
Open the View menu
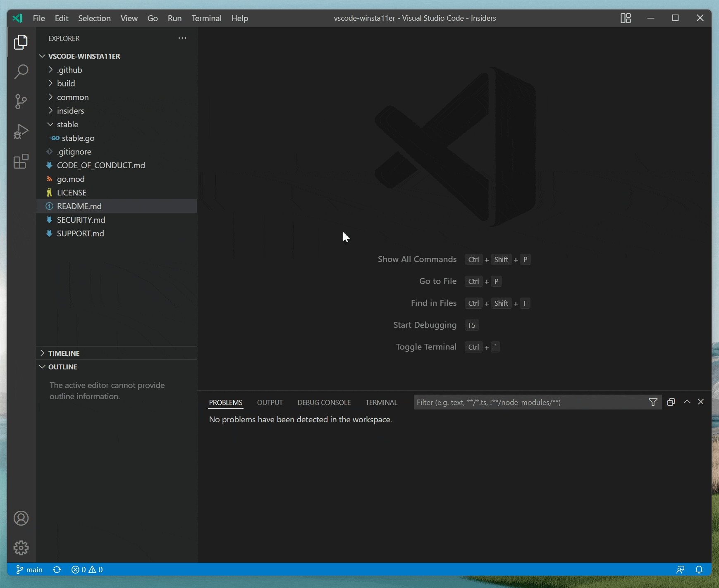pyautogui.click(x=129, y=18)
